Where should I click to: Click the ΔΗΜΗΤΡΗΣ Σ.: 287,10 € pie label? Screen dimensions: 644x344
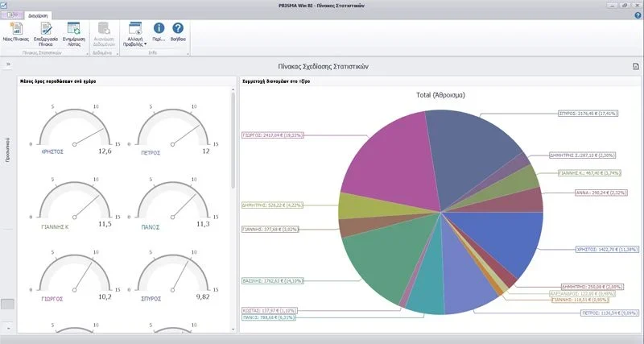pos(582,155)
